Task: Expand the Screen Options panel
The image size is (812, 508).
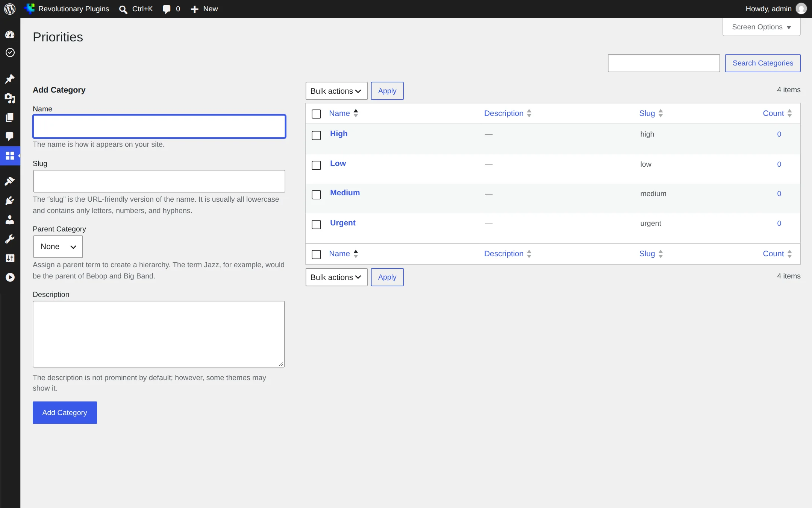Action: [761, 27]
